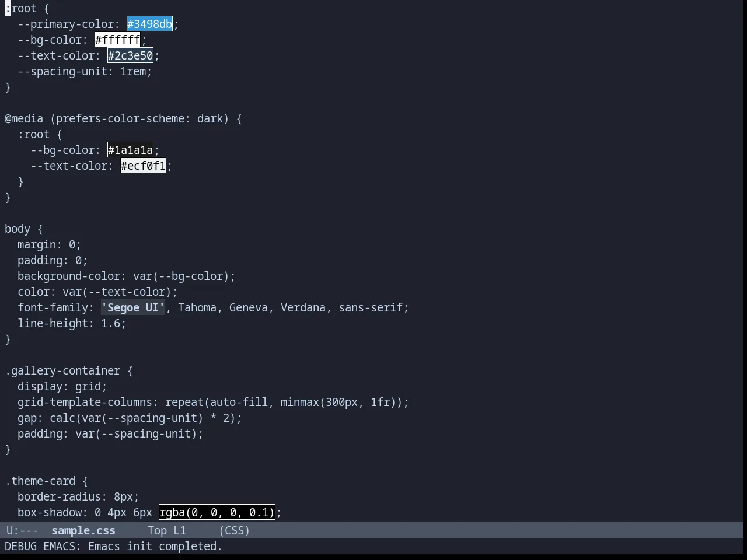747x560 pixels.
Task: Click the L1 line number indicator
Action: click(x=179, y=530)
